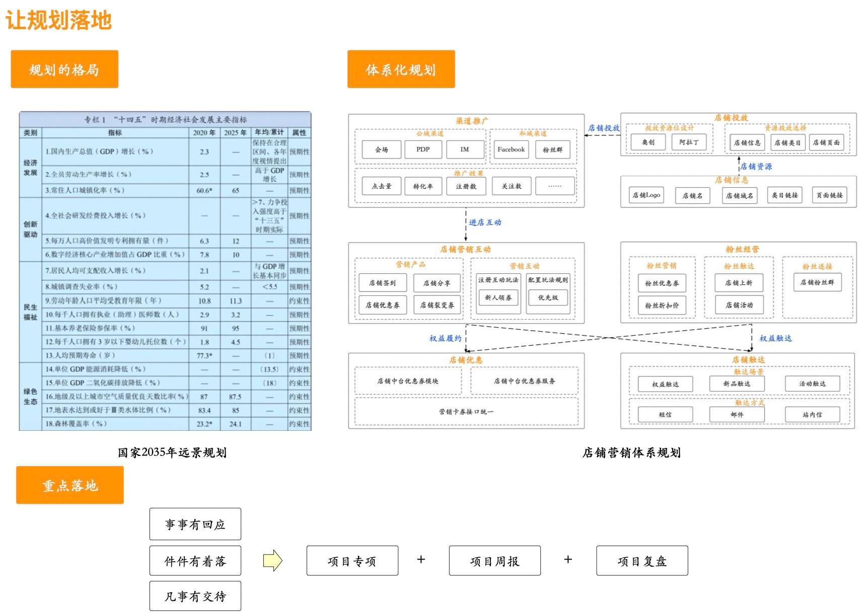Select the IM channel box

(465, 149)
